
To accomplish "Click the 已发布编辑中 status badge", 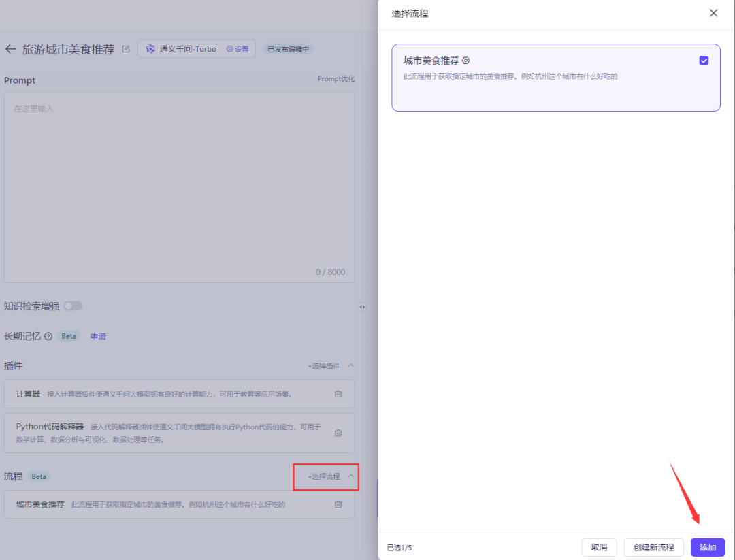I will point(288,49).
